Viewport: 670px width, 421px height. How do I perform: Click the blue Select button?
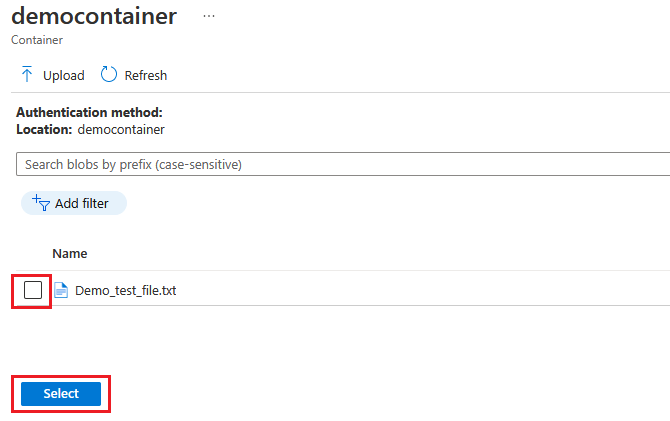[x=61, y=394]
